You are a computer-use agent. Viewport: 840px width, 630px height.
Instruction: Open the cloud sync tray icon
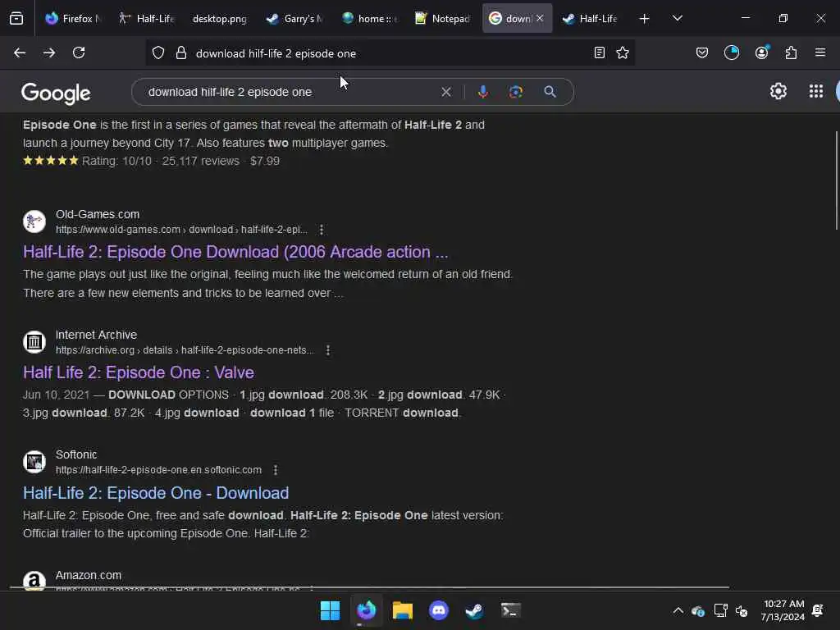point(697,610)
